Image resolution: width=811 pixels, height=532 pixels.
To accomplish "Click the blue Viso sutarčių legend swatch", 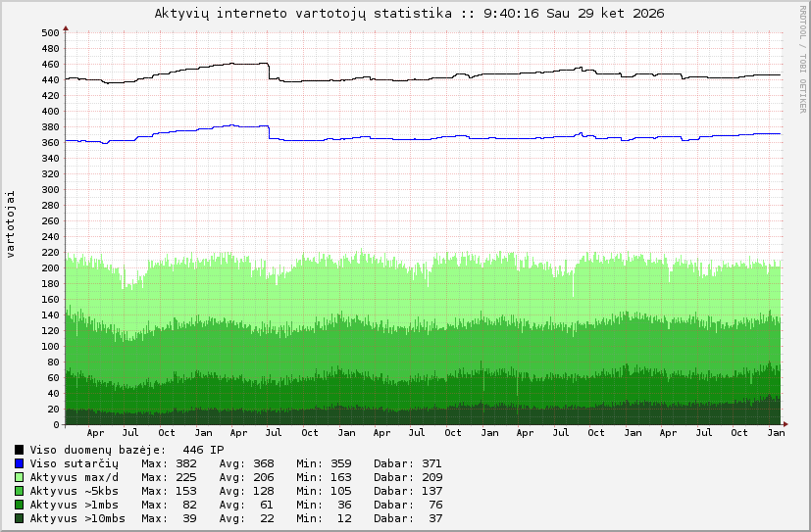I will pos(20,463).
